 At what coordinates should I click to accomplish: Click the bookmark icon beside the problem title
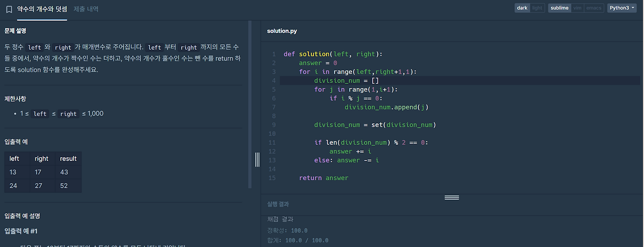click(x=9, y=9)
